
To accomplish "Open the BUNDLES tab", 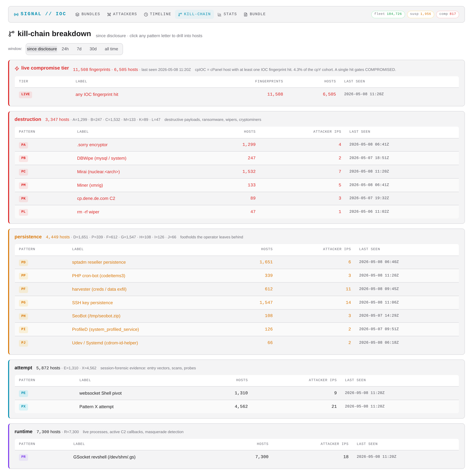I will click(x=88, y=14).
